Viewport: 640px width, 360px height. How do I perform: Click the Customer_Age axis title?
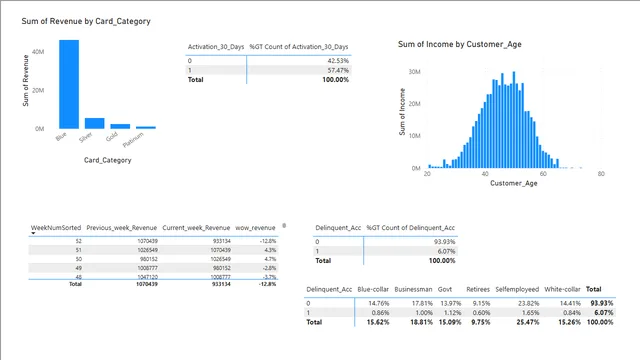tap(513, 183)
